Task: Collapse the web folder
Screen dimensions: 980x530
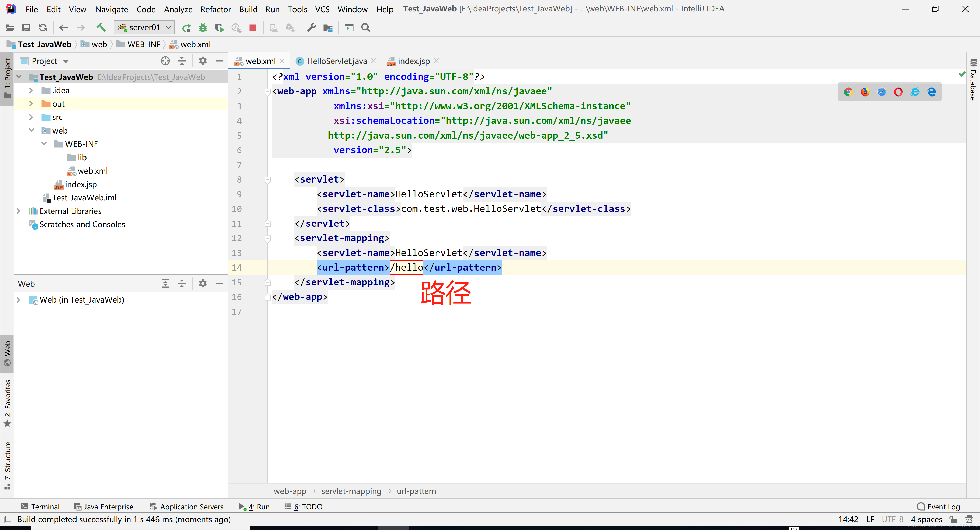Action: [31, 130]
